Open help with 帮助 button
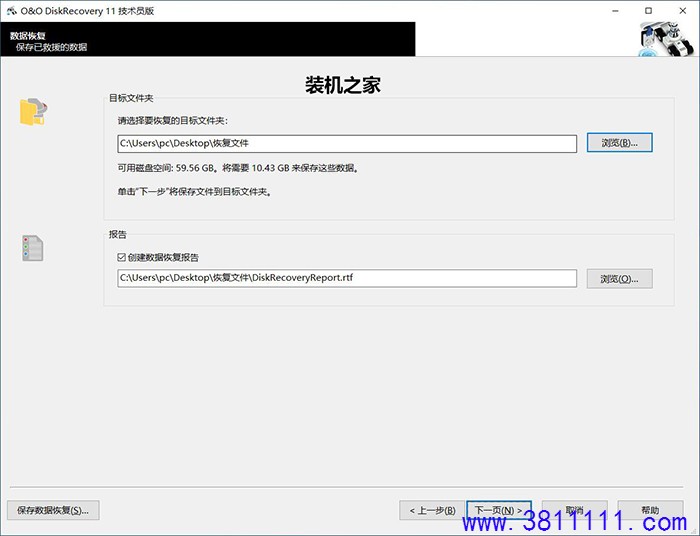The width and height of the screenshot is (700, 536). [650, 510]
